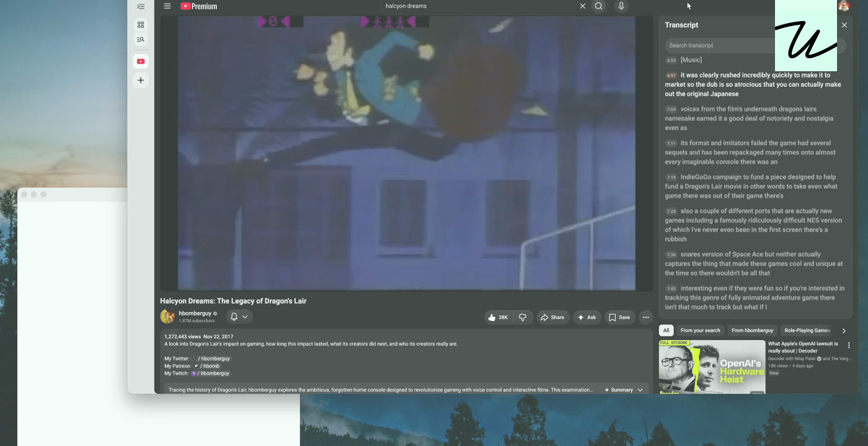Follow the Patreon /hbomb link

click(x=207, y=366)
